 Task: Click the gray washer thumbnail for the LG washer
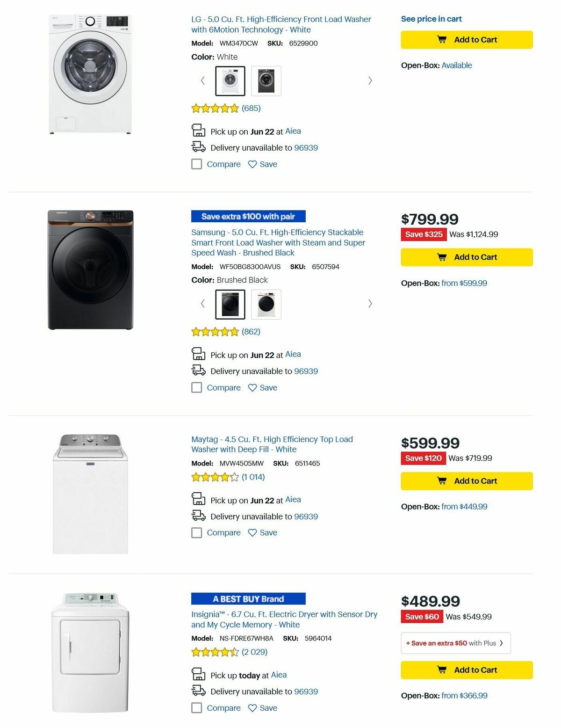pyautogui.click(x=266, y=80)
